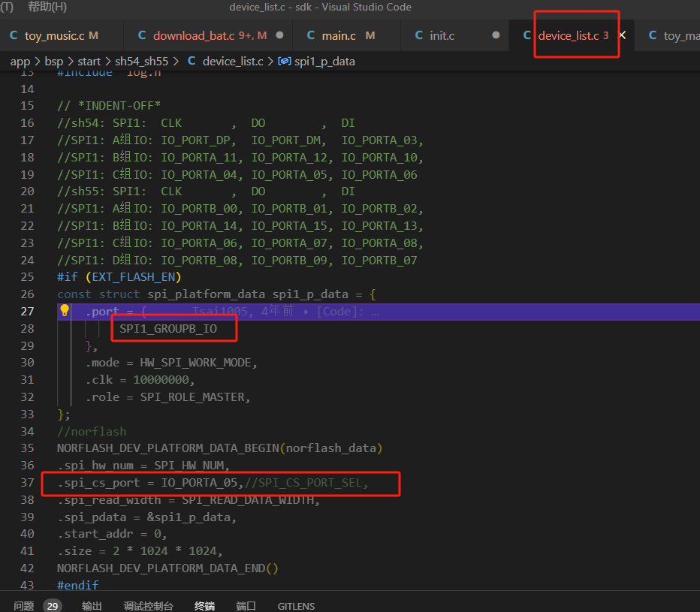The width and height of the screenshot is (700, 612).
Task: Click NORFLASH_DEV_PLATFORM_DATA_END on line 42
Action: 161,568
